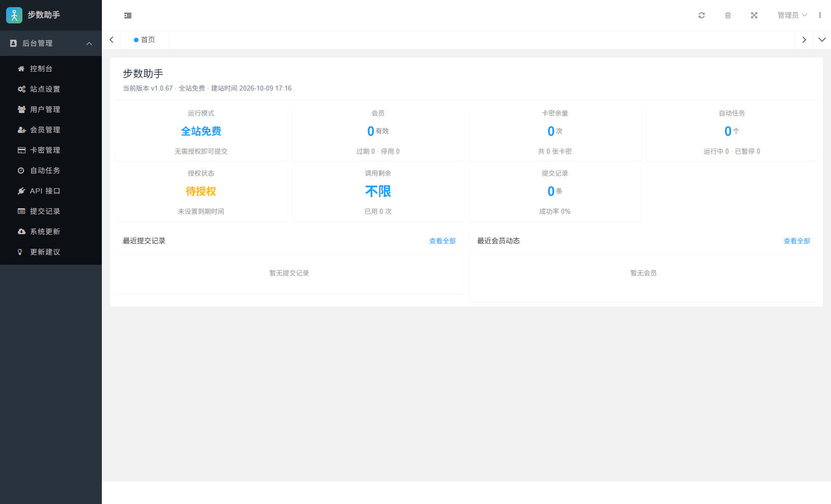Image resolution: width=831 pixels, height=504 pixels.
Task: Click the trash clear-cache icon
Action: point(728,15)
